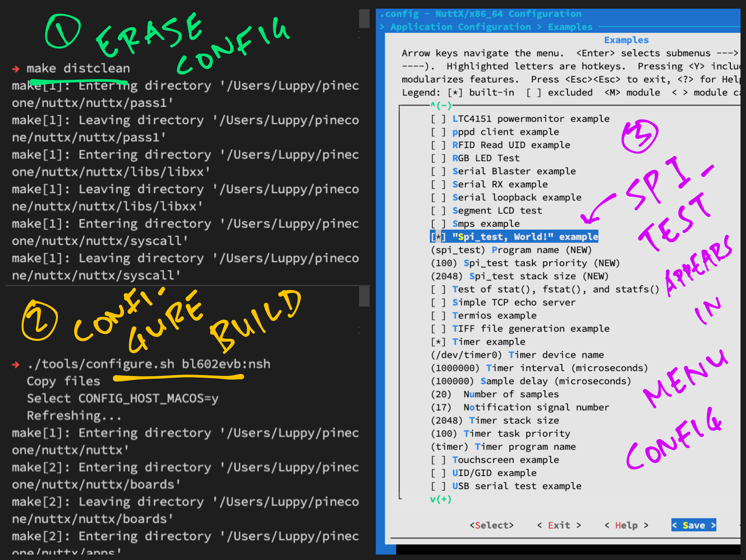Image resolution: width=746 pixels, height=560 pixels.
Task: Click the red prompt arrow before make distclean
Action: pos(16,69)
